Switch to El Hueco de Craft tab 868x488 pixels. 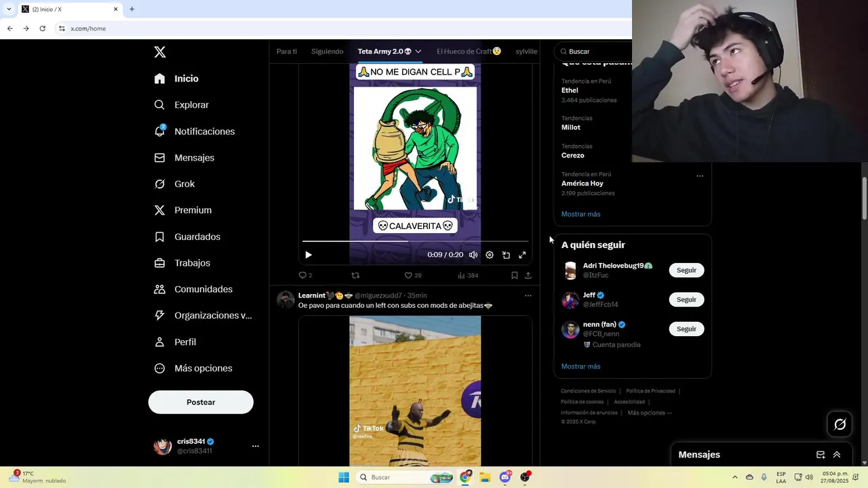(469, 52)
